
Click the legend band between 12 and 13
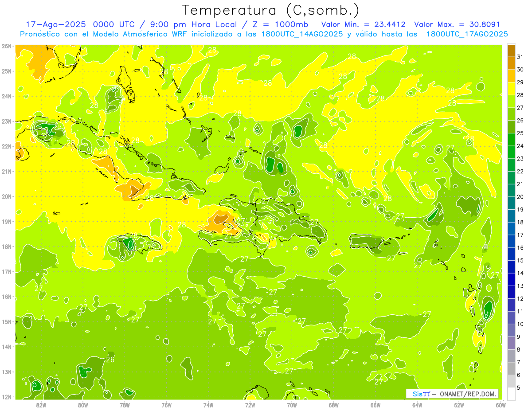[511, 292]
